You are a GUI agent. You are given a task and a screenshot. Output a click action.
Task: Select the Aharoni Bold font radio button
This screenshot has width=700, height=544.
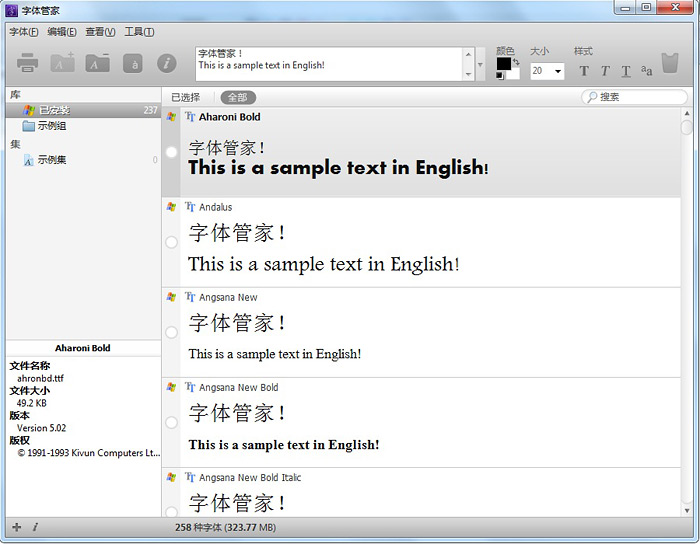click(x=171, y=152)
